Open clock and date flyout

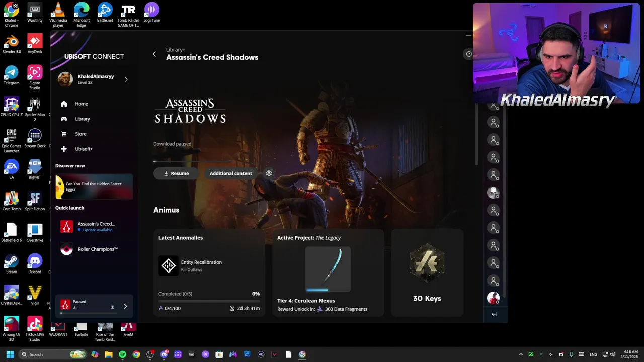[x=630, y=354]
